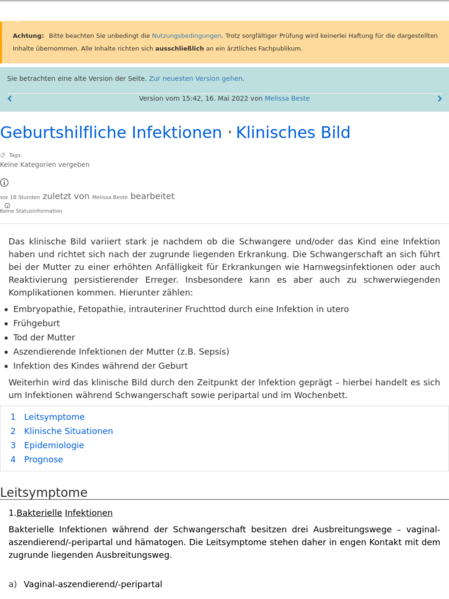Click the info circle icon below categories
Image resolution: width=449 pixels, height=599 pixels.
4,183
